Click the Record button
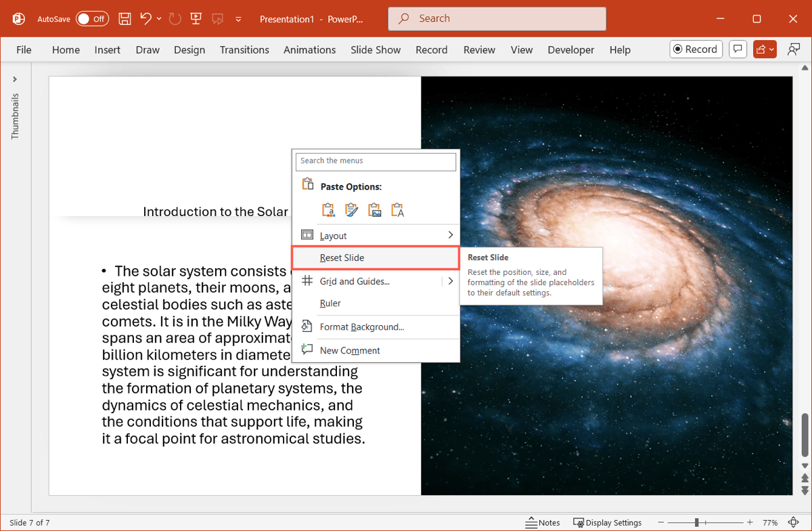This screenshot has width=812, height=531. [696, 49]
